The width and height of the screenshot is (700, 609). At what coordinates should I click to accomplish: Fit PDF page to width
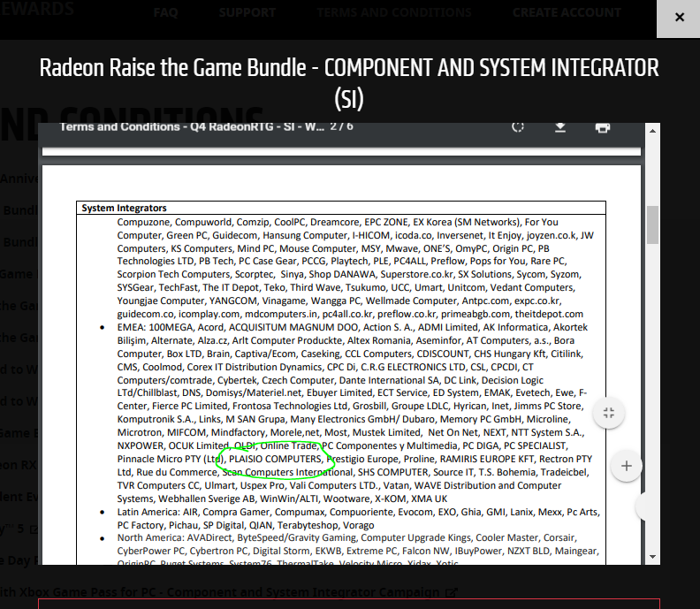click(x=608, y=413)
